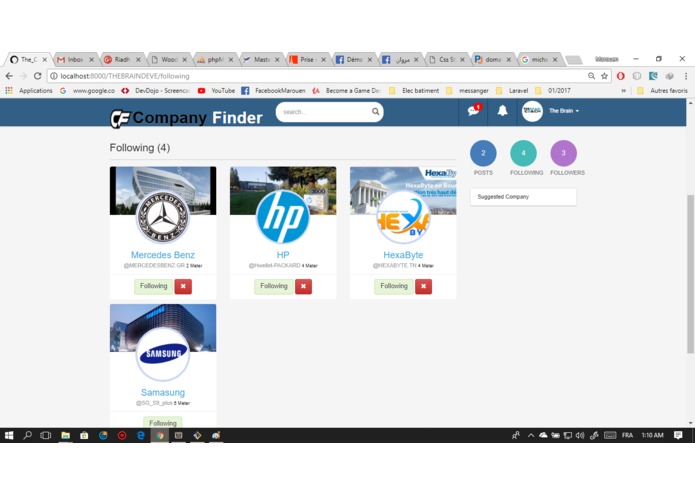Click the Mercedes Benz logo avatar
695x494 pixels.
(163, 217)
